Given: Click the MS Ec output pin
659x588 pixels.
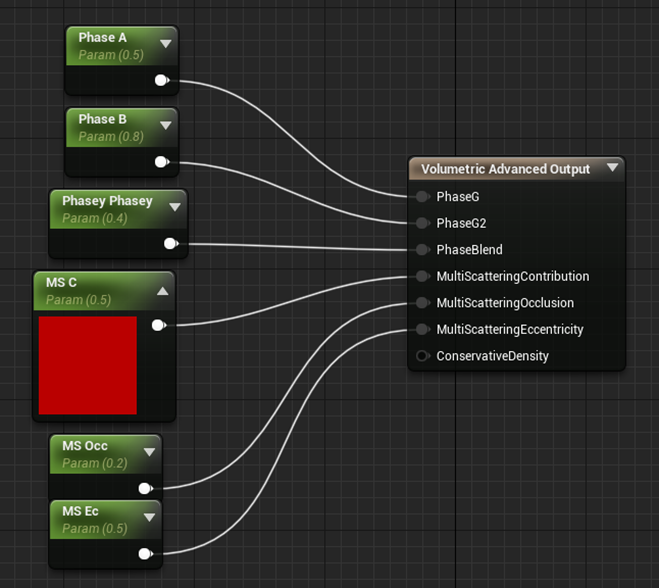Looking at the screenshot, I should (x=145, y=554).
